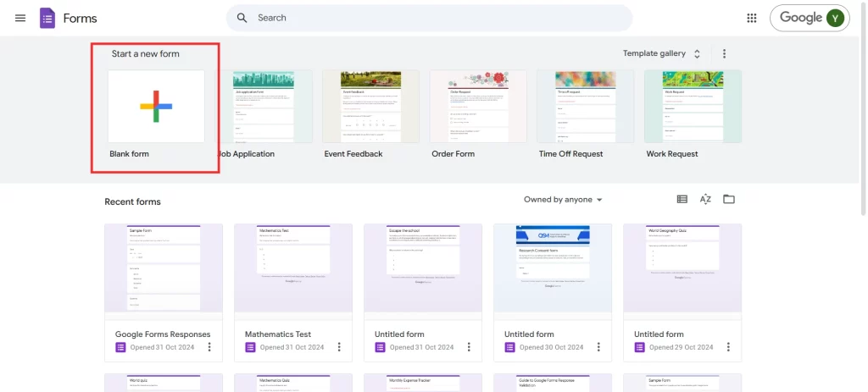Click the purple Forms logo icon
This screenshot has height=392, width=868.
pos(47,19)
